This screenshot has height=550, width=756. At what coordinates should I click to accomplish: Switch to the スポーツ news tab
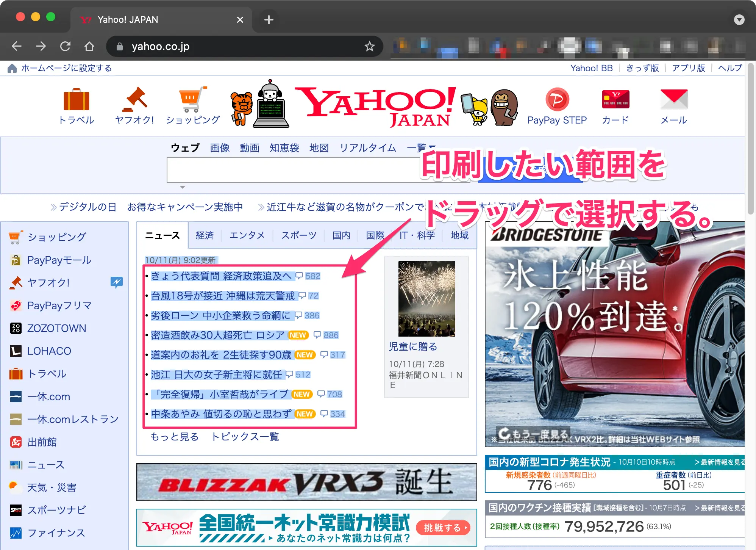299,235
